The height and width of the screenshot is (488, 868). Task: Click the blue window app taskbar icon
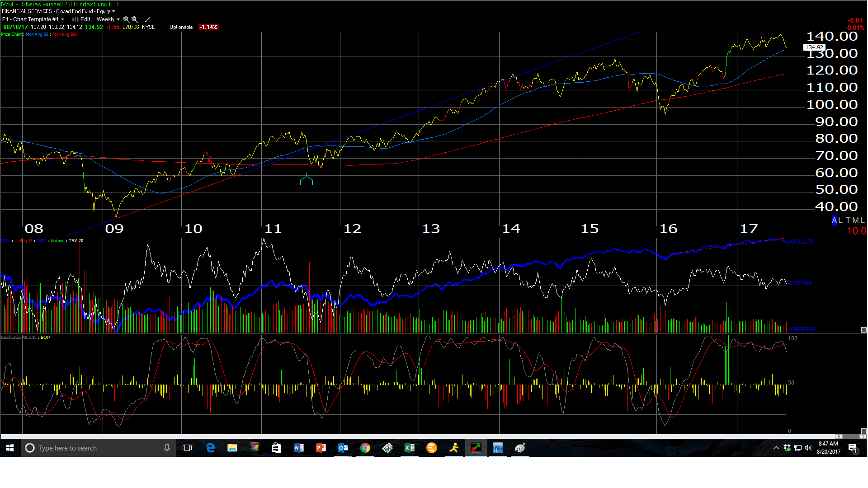pos(498,448)
